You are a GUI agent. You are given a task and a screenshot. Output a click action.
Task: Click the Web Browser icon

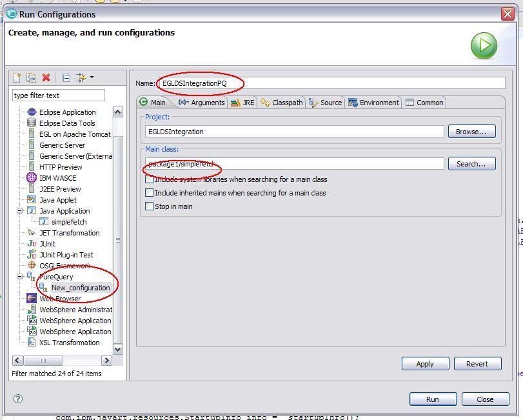click(x=32, y=298)
